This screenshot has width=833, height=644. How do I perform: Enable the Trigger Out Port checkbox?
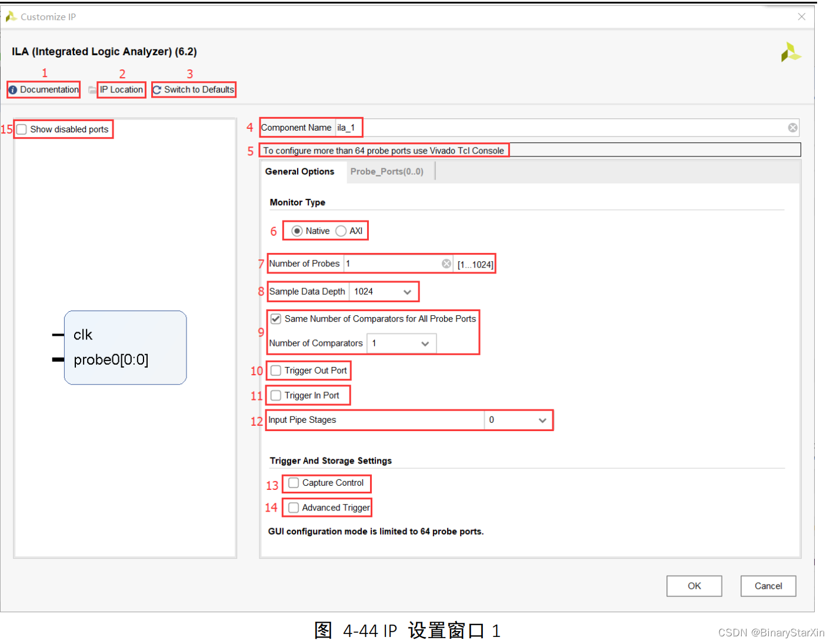(x=276, y=371)
